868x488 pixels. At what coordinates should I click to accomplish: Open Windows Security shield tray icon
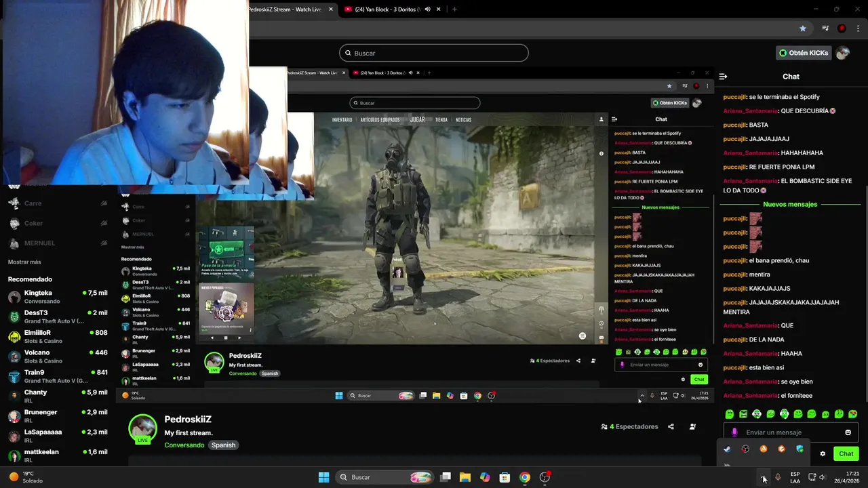pos(800,449)
